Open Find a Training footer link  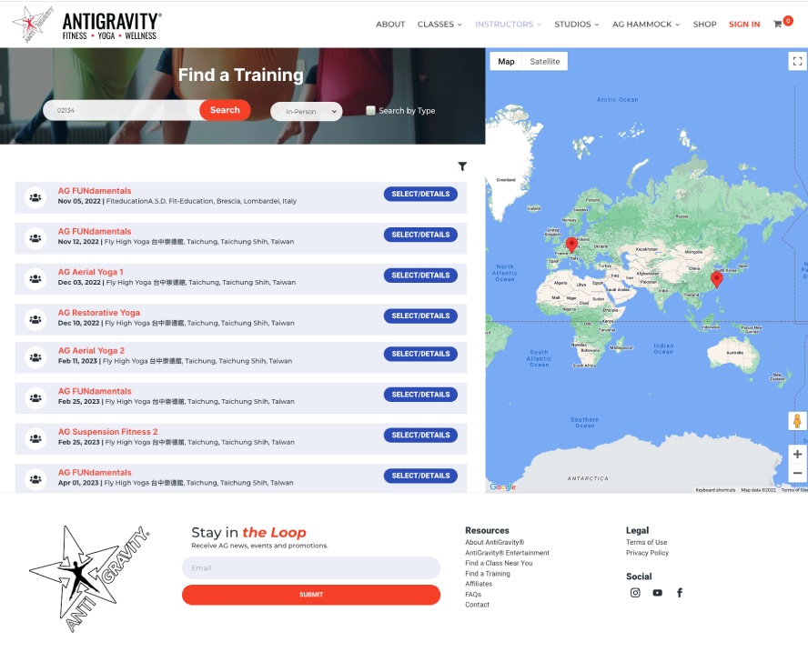coord(488,573)
